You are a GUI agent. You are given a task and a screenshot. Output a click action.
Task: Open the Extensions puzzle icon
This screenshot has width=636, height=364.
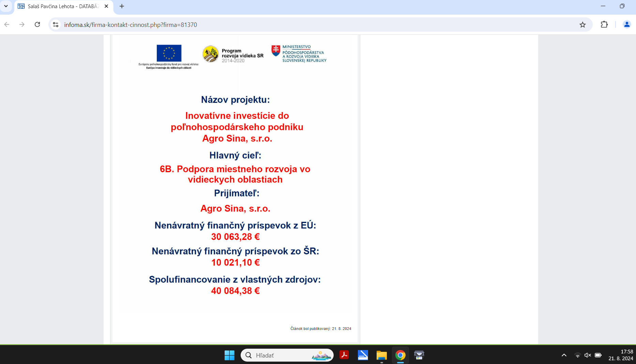point(604,25)
